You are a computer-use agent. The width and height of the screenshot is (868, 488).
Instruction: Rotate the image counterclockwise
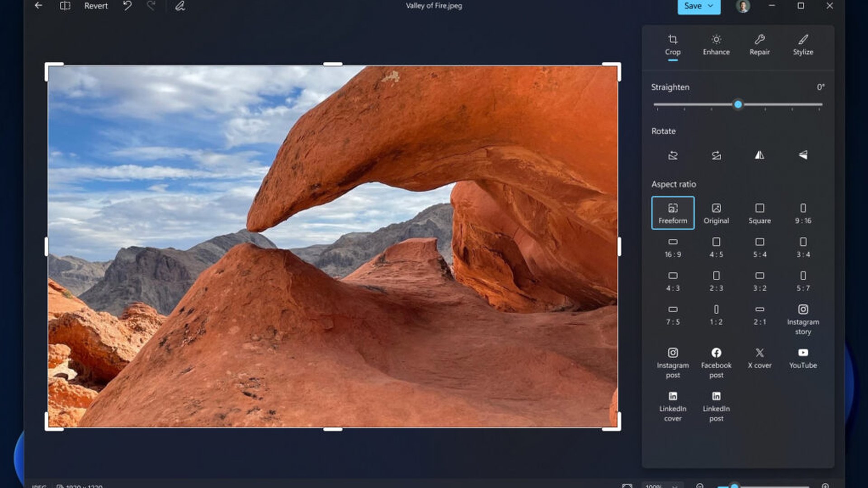pos(673,155)
